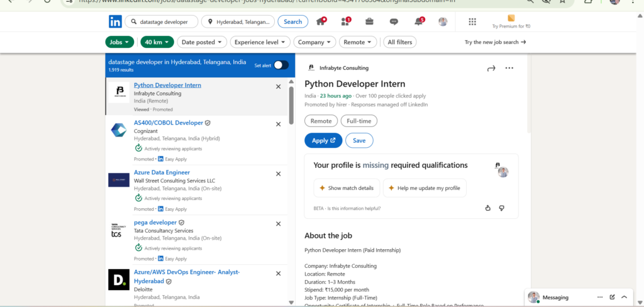Screen dimensions: 644x307
Task: Compose new message in Messaging overlay
Action: tap(613, 297)
